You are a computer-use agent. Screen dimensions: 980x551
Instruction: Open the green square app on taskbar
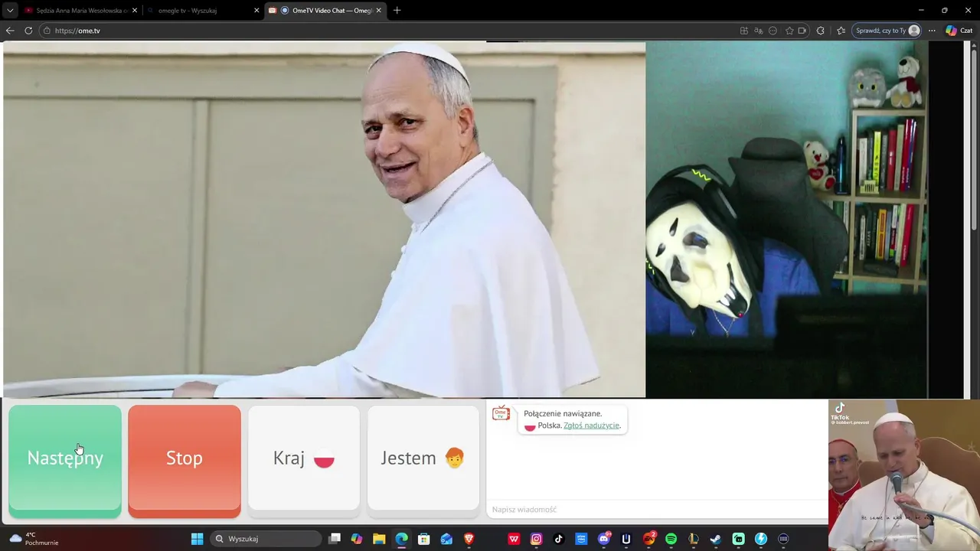738,539
